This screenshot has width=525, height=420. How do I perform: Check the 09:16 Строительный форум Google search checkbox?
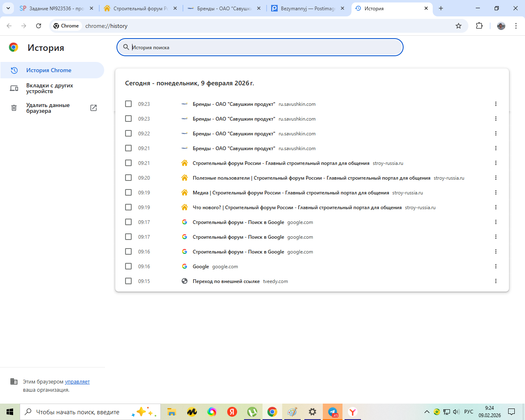[x=128, y=251]
